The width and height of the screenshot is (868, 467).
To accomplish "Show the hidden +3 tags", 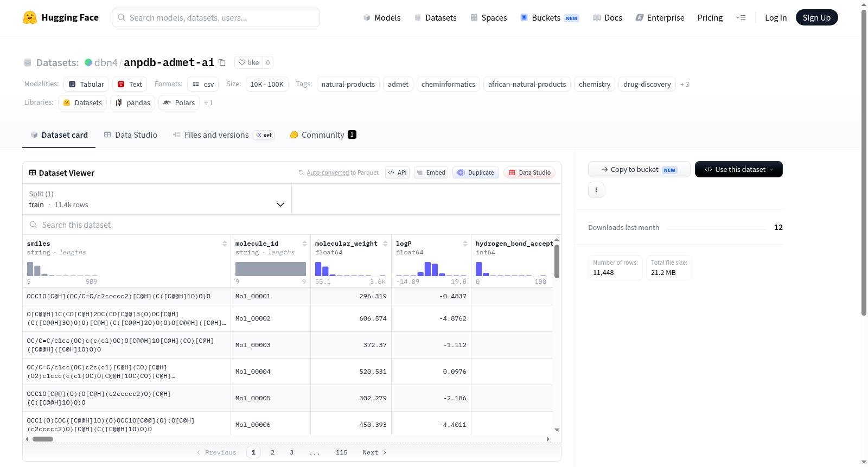I will [x=685, y=84].
